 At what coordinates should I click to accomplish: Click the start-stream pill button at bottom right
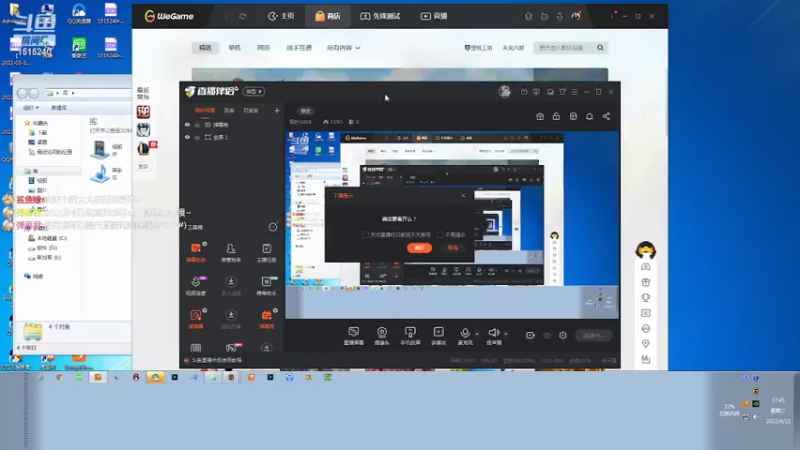click(x=594, y=335)
